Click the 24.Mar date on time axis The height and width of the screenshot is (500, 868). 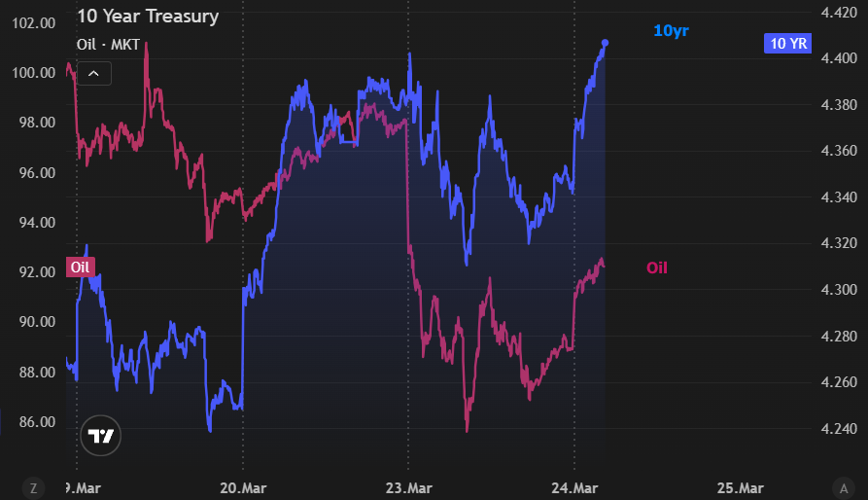pyautogui.click(x=573, y=487)
